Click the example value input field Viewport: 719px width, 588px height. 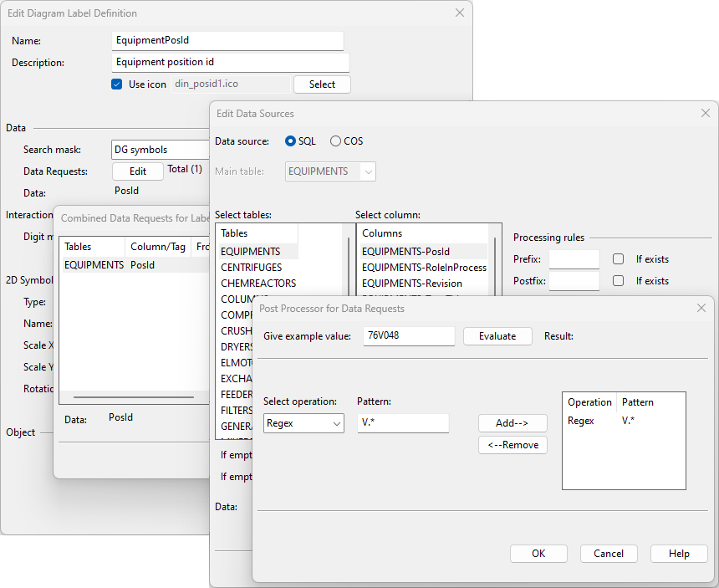pos(408,336)
